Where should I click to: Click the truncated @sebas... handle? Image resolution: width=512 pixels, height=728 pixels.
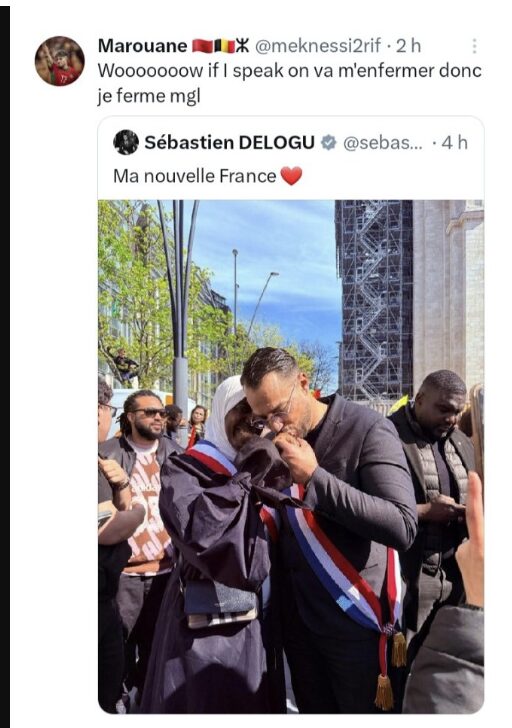[x=383, y=143]
